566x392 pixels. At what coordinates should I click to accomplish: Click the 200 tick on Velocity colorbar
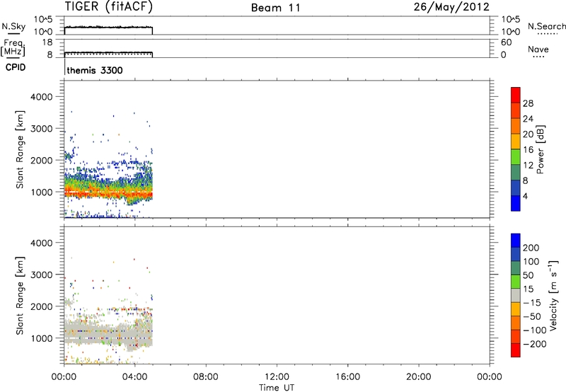(x=531, y=248)
